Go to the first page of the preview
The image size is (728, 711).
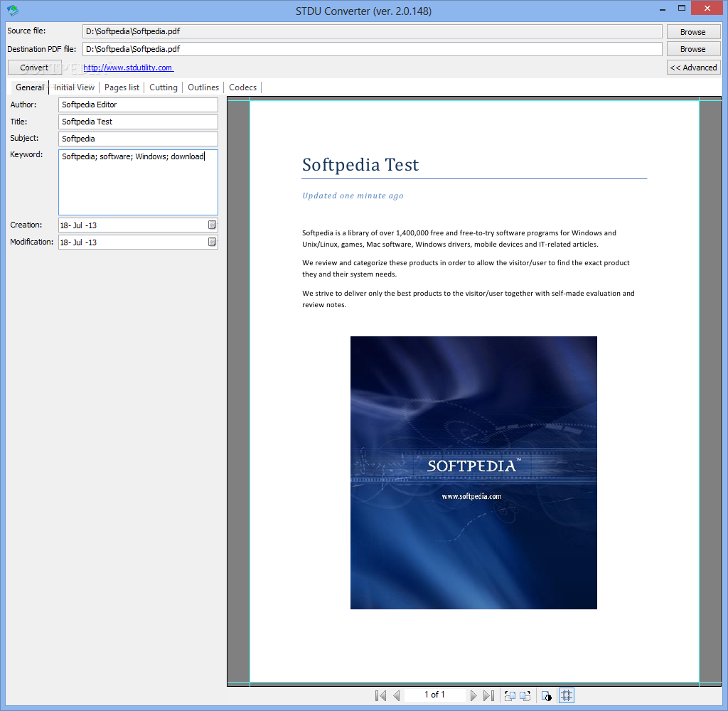click(380, 695)
